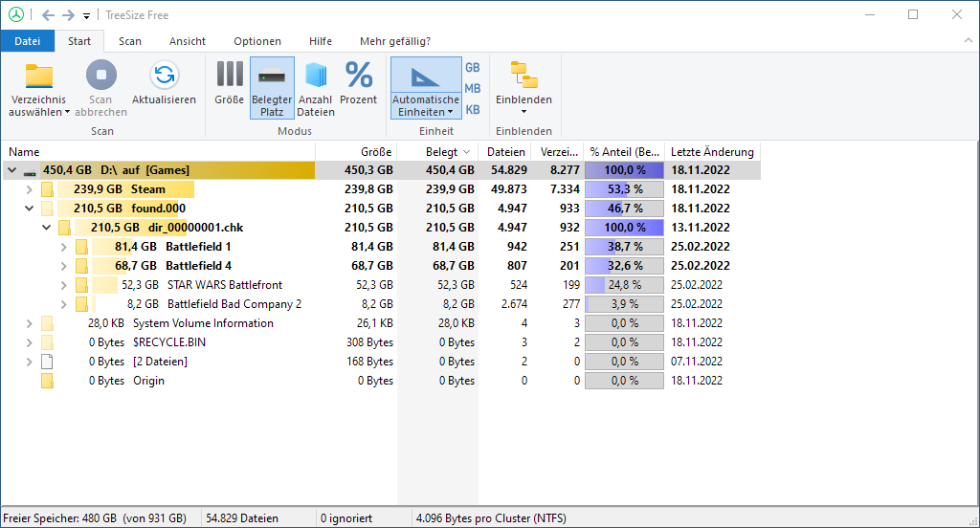Open the Hilfe ribbon tab

(321, 41)
